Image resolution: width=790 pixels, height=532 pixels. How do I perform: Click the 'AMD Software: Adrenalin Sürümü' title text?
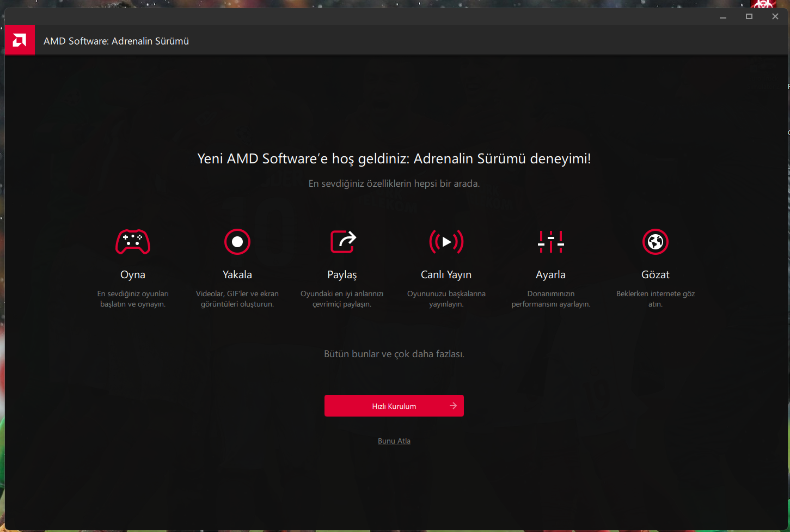pyautogui.click(x=117, y=41)
